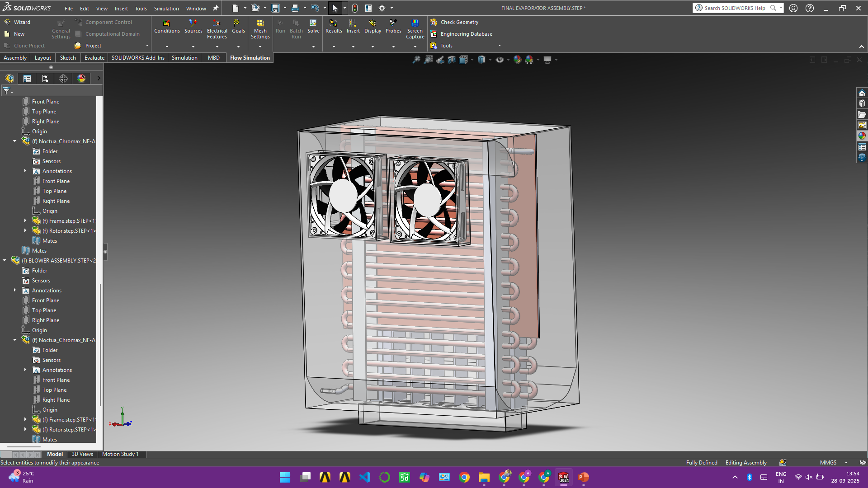Screen dimensions: 868x488
Task: Switch to the Evaluate tab
Action: click(94, 58)
